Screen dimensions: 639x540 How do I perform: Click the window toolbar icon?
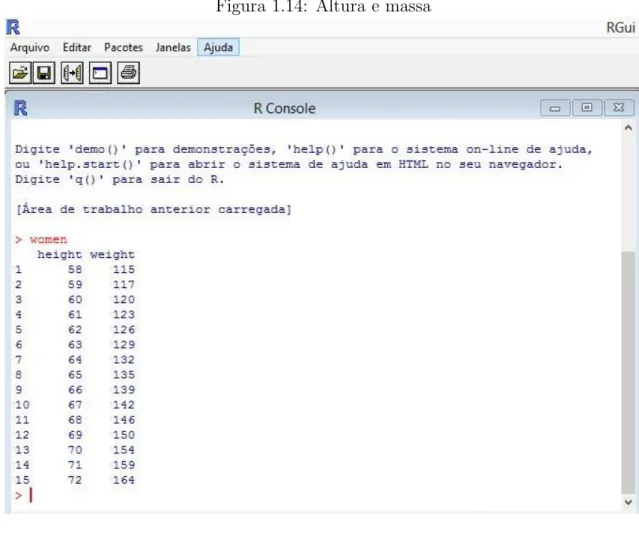tap(100, 73)
